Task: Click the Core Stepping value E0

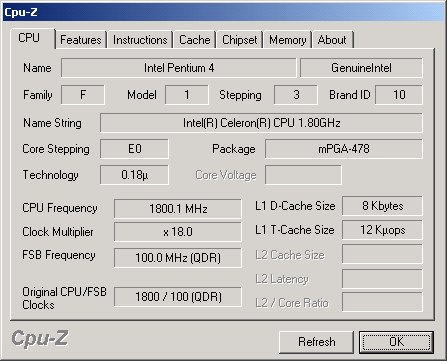Action: click(x=134, y=149)
